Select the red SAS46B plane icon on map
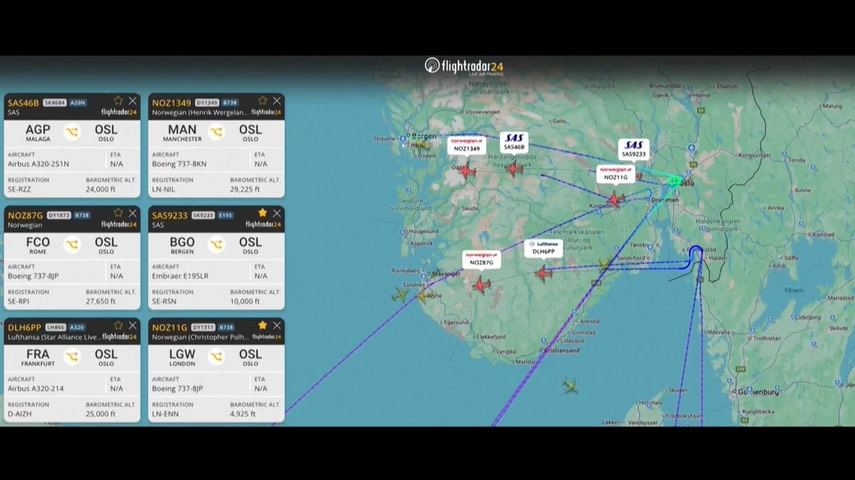 (514, 169)
